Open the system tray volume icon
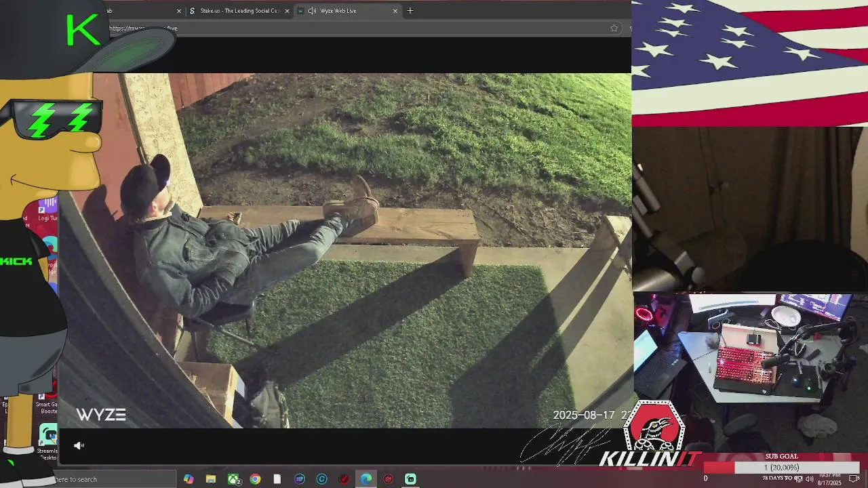The width and height of the screenshot is (868, 488). click(809, 479)
